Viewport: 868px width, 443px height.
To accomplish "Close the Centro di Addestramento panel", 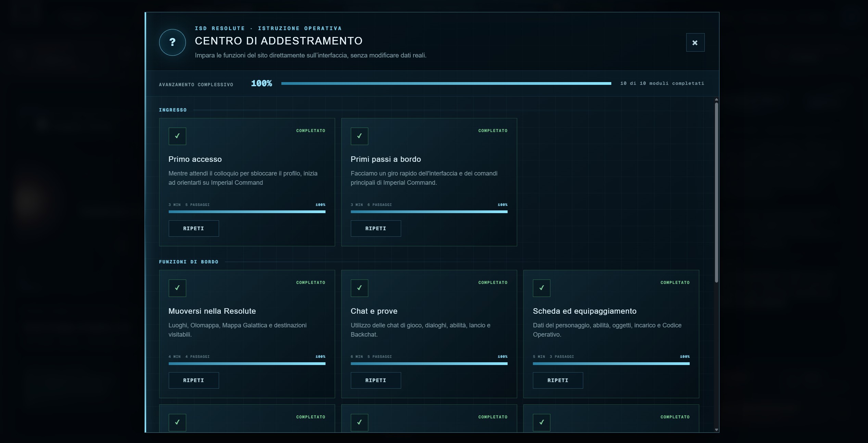I will 695,42.
